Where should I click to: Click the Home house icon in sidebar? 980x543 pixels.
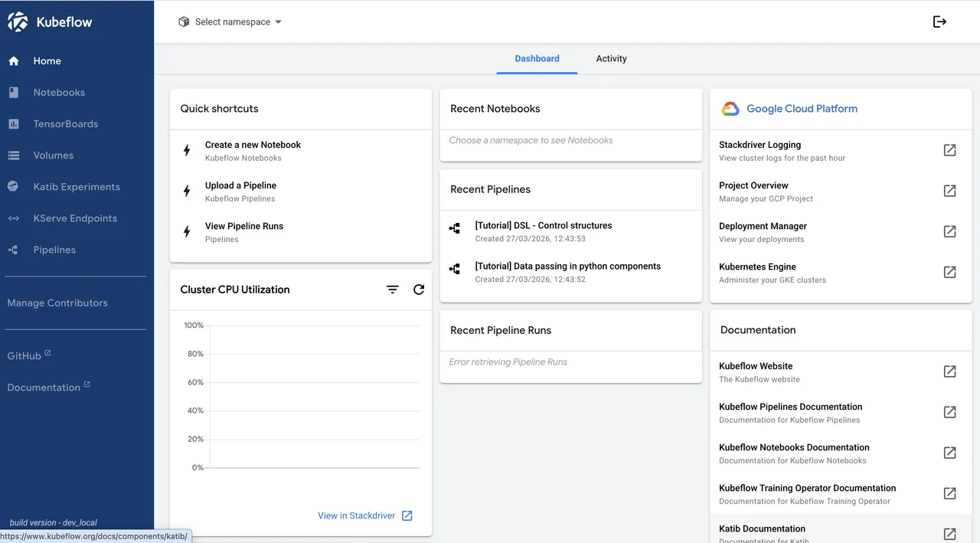[14, 61]
